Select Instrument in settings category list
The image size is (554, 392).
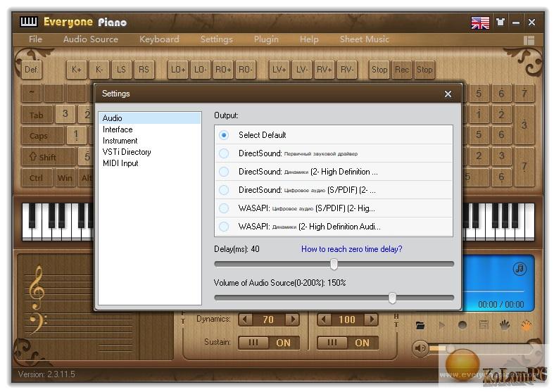(x=150, y=141)
